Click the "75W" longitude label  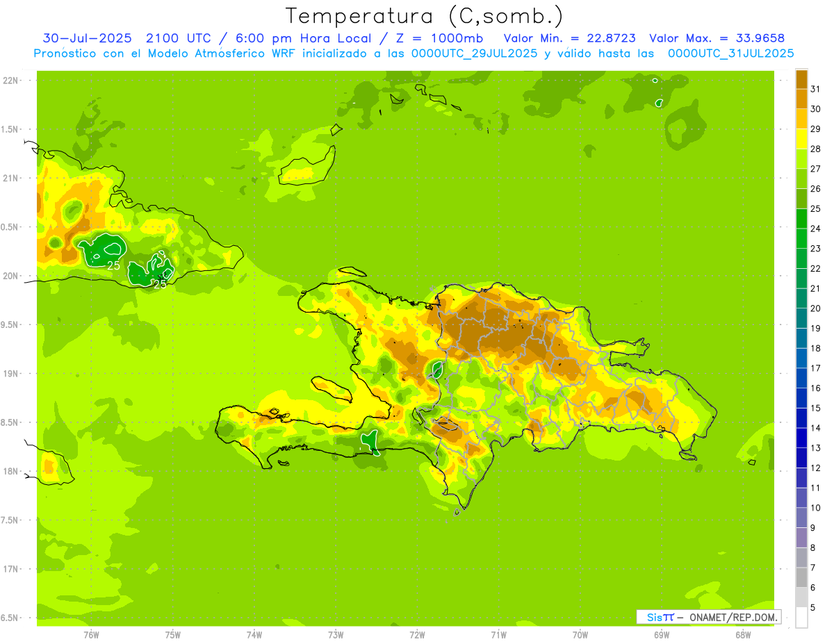tap(172, 635)
